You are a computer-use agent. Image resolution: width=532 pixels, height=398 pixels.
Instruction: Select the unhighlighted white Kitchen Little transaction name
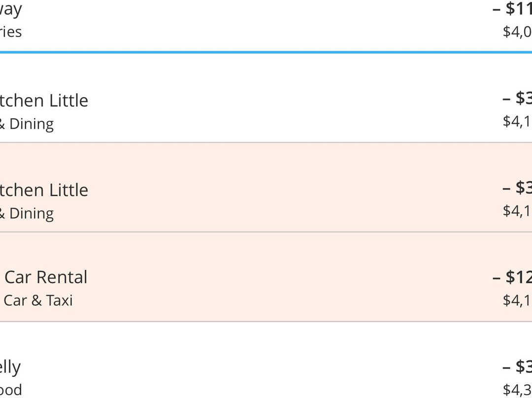point(43,100)
